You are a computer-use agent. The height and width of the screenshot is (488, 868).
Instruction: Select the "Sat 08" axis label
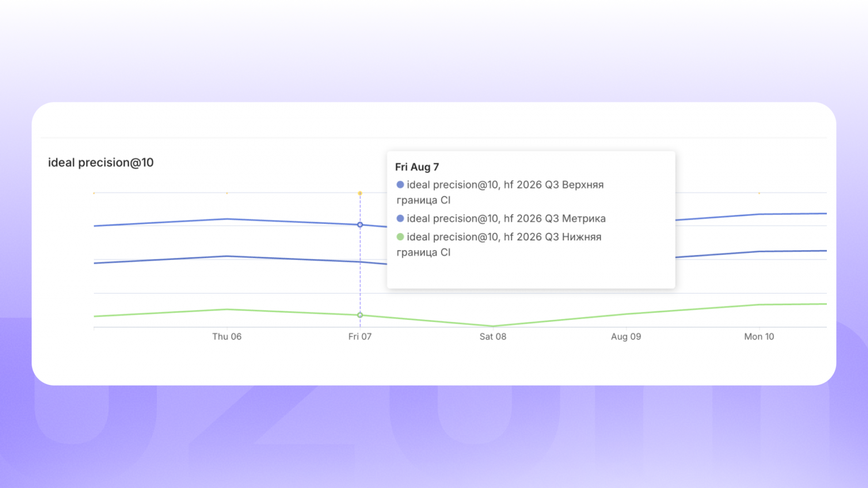pos(493,337)
